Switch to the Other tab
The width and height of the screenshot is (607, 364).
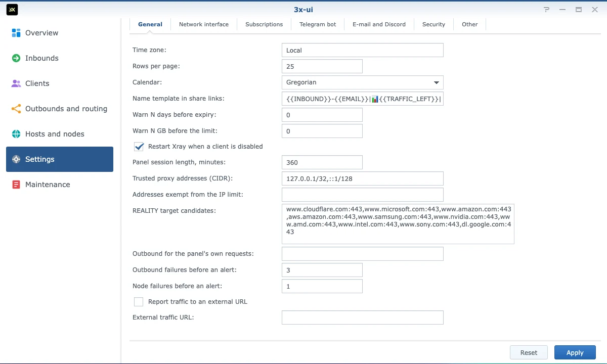click(470, 24)
